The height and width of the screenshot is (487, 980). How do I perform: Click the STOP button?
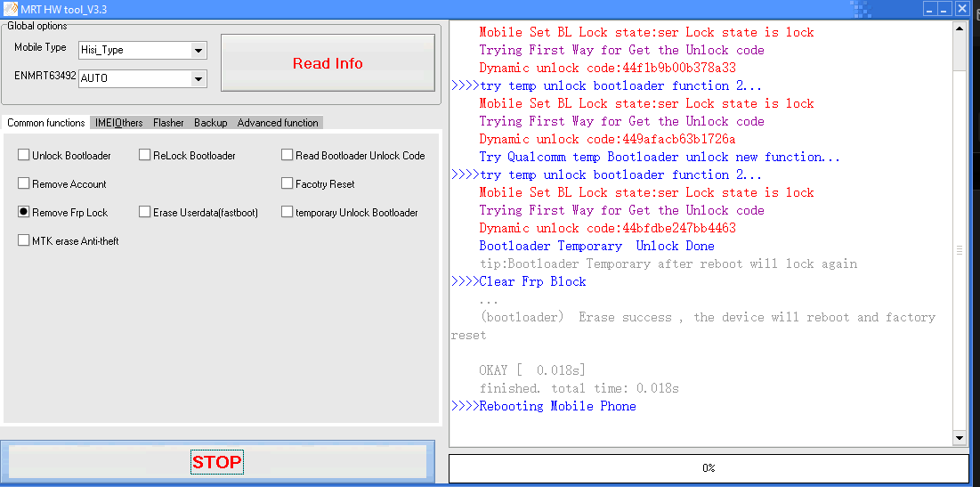(216, 463)
